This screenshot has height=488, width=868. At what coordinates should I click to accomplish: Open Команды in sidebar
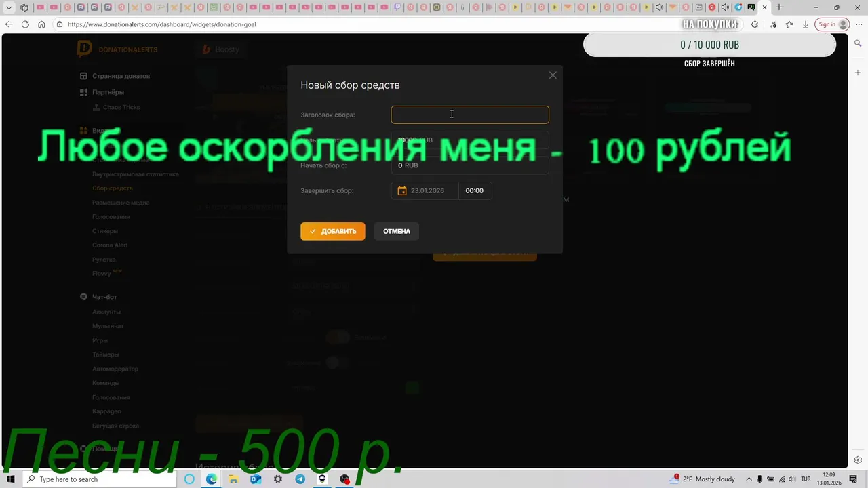[x=106, y=383]
